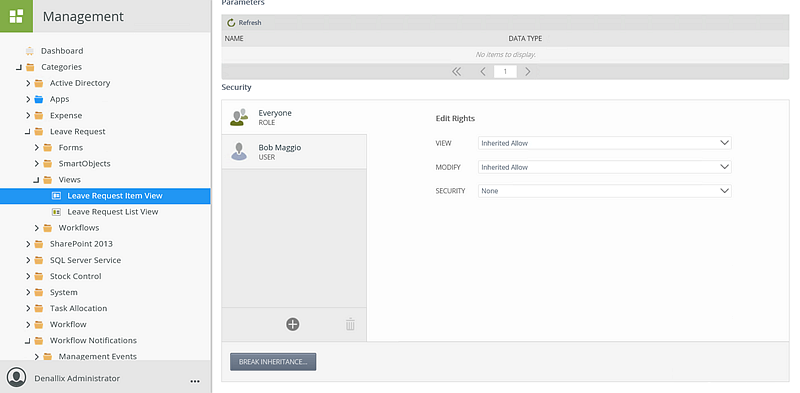
Task: Open the ellipsis menu beside Denallix Administrator
Action: coord(195,381)
